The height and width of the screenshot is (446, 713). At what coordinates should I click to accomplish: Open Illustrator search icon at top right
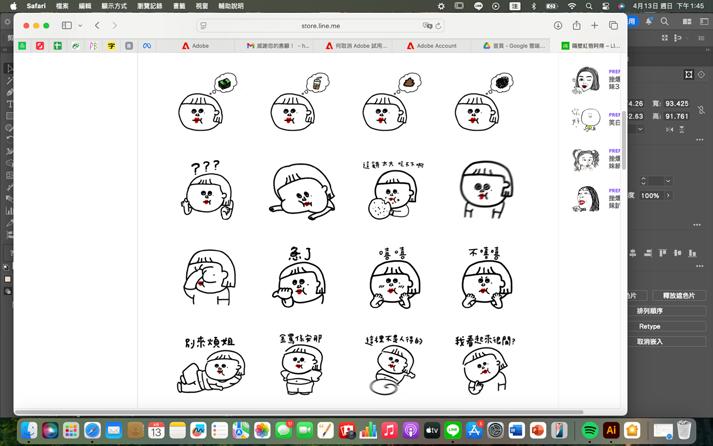(x=664, y=21)
